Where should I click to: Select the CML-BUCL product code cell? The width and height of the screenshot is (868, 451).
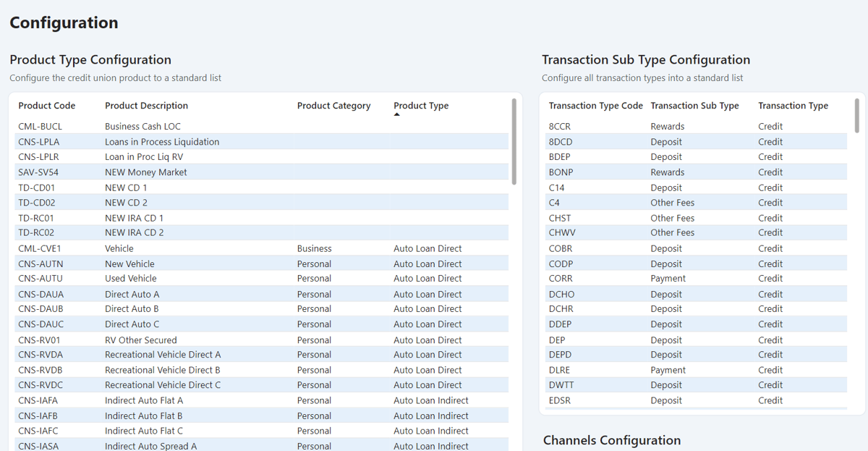pos(40,127)
